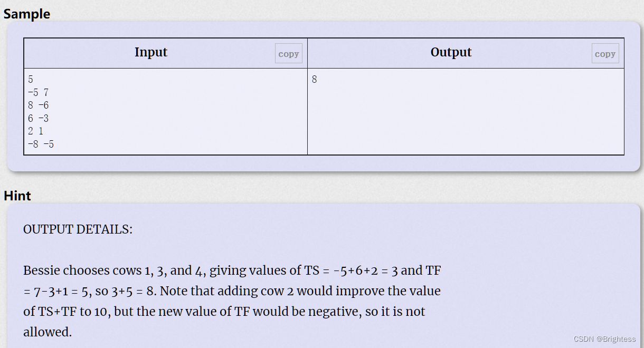Click the "CSDN @Brightess" watermark
Image resolution: width=644 pixels, height=348 pixels.
coord(604,339)
